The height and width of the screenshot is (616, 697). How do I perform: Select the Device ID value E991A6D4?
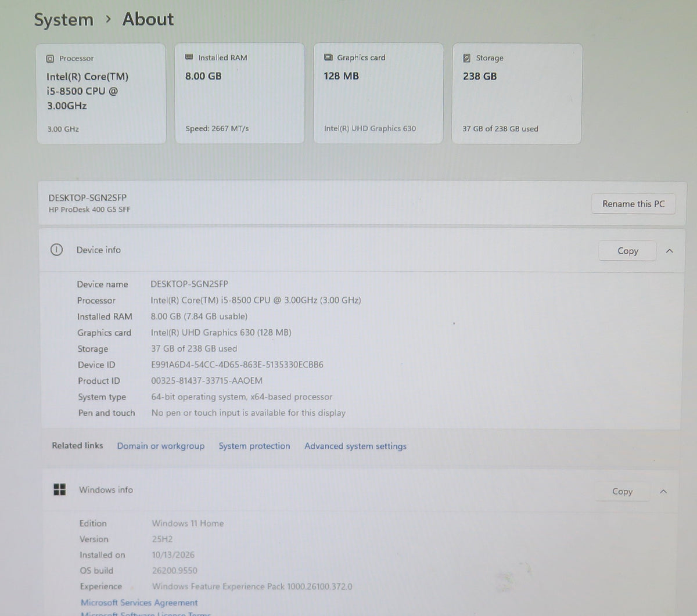[x=237, y=365]
